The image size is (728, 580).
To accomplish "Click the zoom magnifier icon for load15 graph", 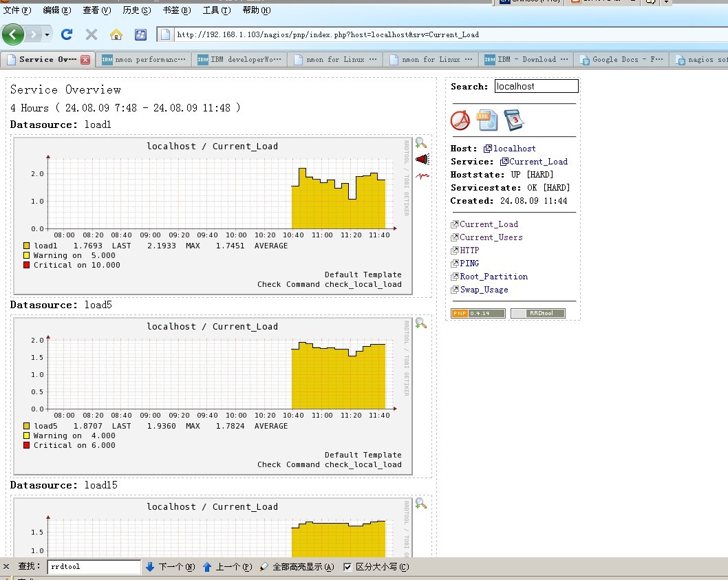I will point(420,503).
